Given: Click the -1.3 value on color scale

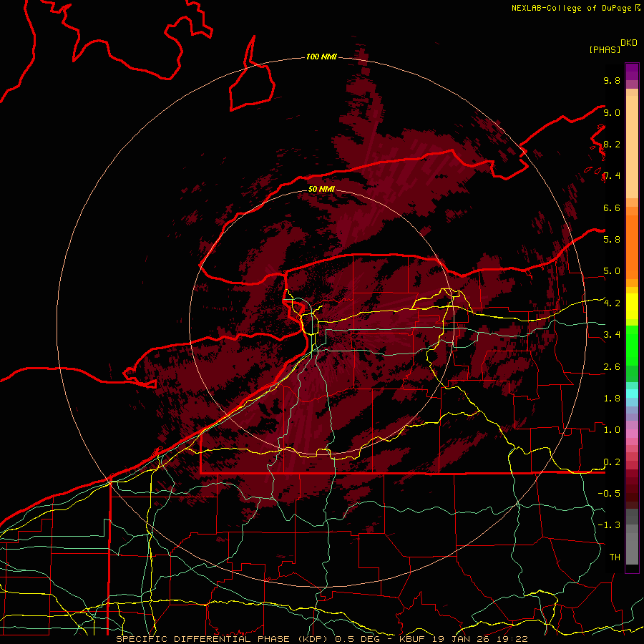Looking at the screenshot, I should (609, 525).
